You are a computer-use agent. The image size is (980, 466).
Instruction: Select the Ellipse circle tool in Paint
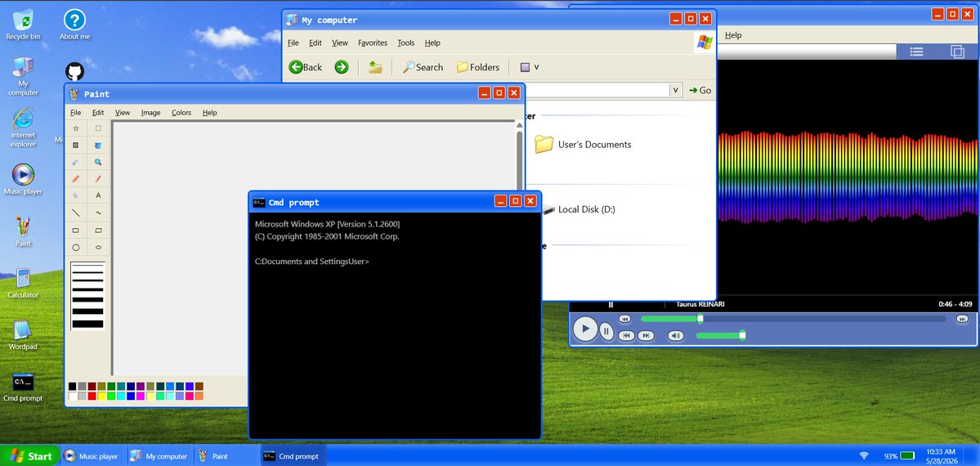pyautogui.click(x=76, y=247)
